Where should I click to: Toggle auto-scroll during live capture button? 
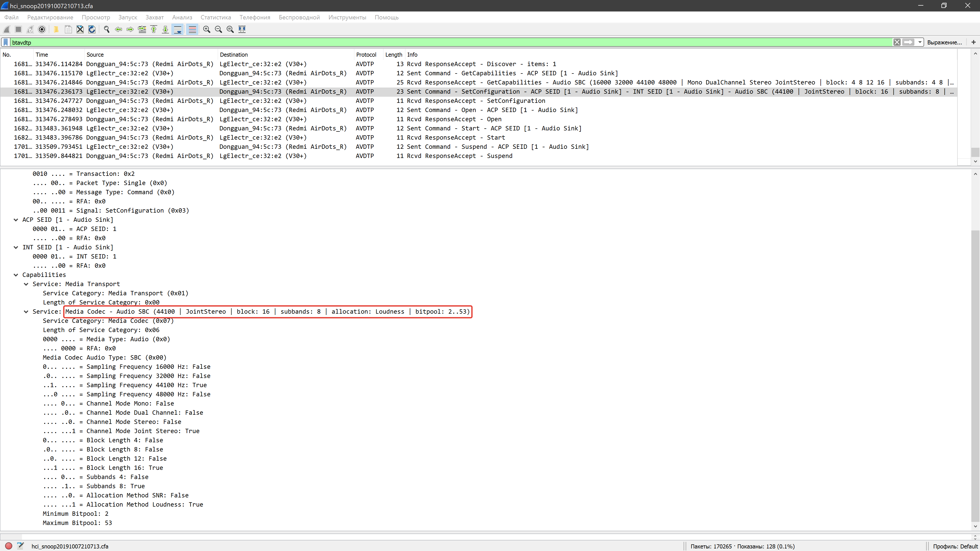point(178,29)
